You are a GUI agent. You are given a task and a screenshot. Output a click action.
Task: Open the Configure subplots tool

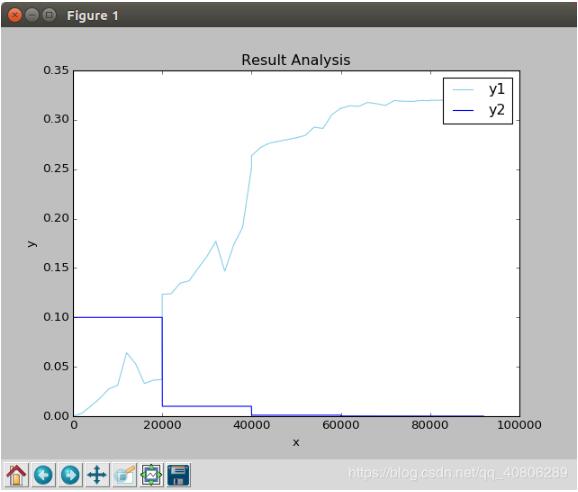coord(152,475)
